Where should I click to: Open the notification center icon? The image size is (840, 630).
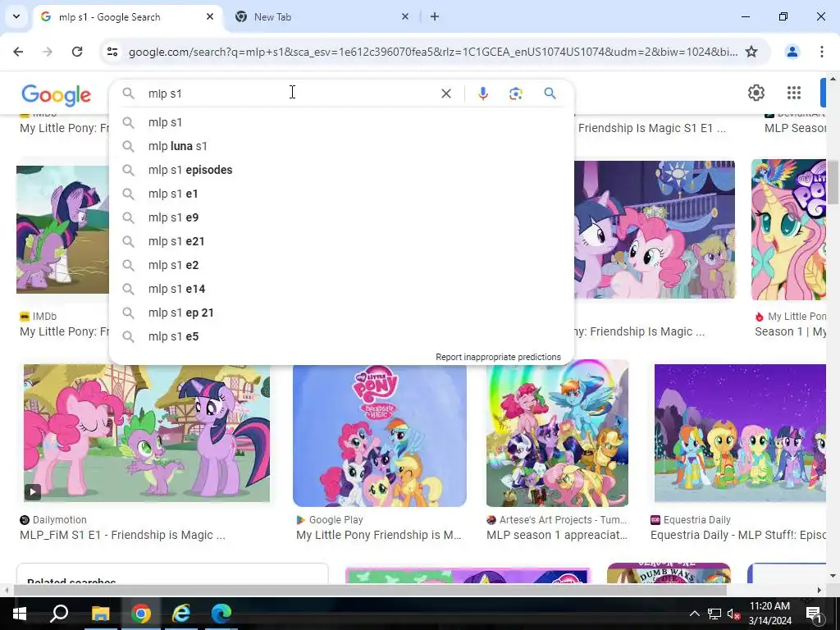point(814,614)
